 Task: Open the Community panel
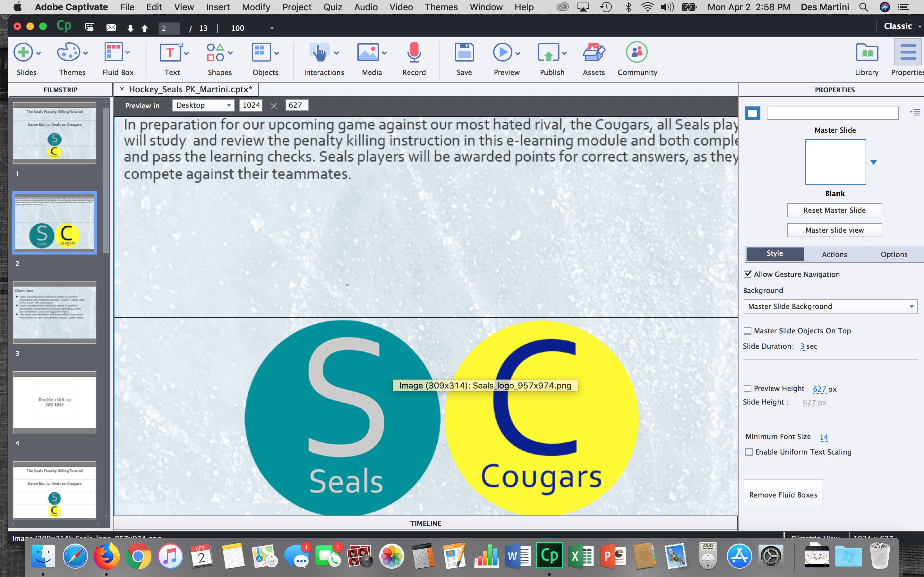point(637,58)
